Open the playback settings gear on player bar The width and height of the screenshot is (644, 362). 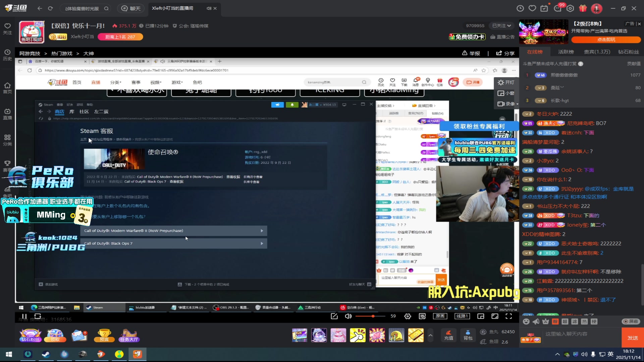click(408, 316)
